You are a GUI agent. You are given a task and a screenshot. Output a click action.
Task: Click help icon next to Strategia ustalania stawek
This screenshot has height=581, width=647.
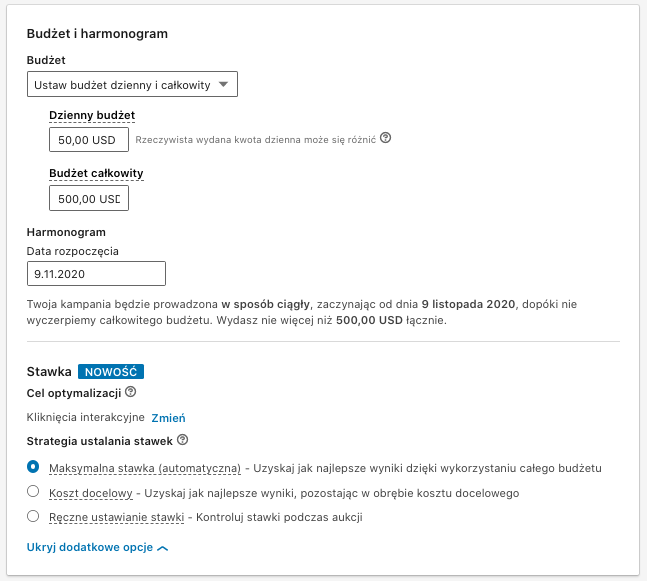pyautogui.click(x=182, y=439)
